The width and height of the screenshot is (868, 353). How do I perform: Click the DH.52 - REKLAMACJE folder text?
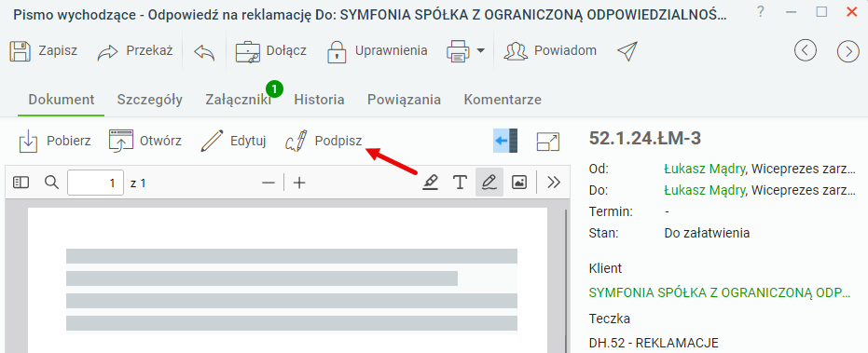654,343
